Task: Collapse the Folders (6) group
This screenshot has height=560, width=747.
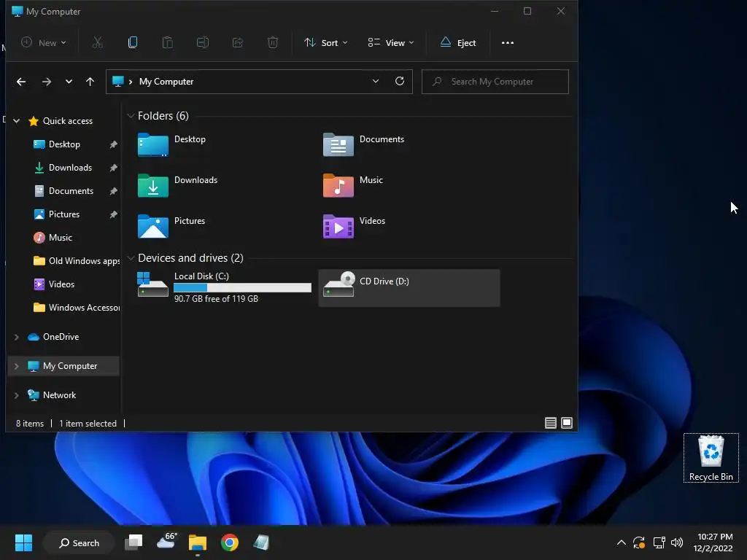Action: 131,116
